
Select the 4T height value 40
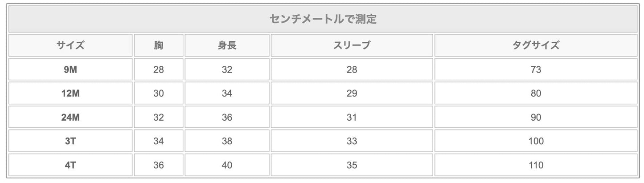[227, 165]
